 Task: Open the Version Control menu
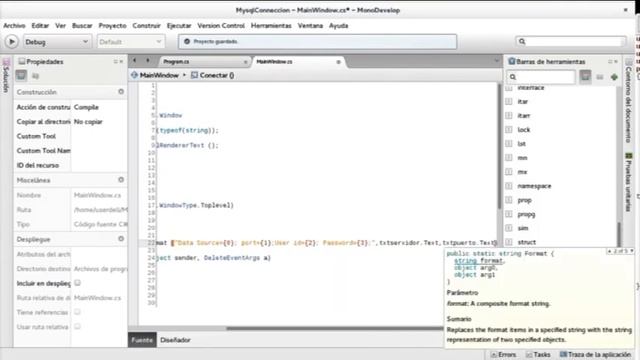(x=221, y=25)
